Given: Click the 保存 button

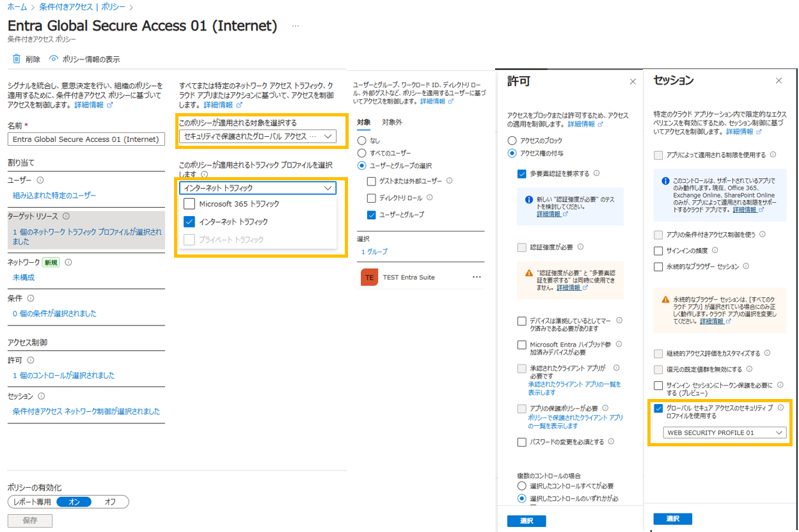Looking at the screenshot, I should (x=30, y=520).
